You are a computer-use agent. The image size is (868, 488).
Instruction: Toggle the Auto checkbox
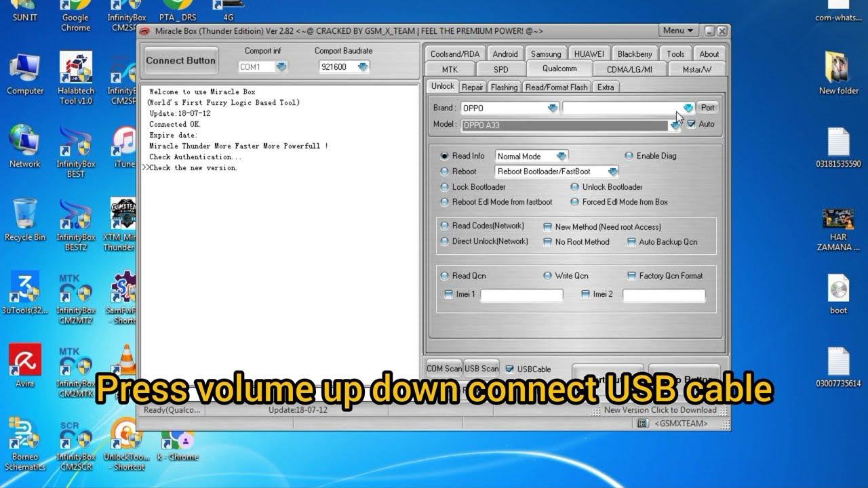691,124
